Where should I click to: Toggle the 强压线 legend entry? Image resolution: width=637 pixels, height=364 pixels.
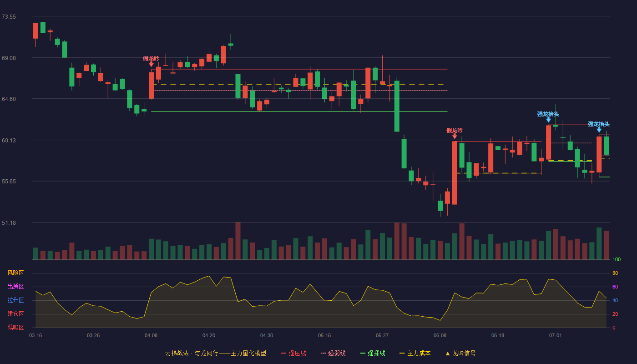pos(293,353)
